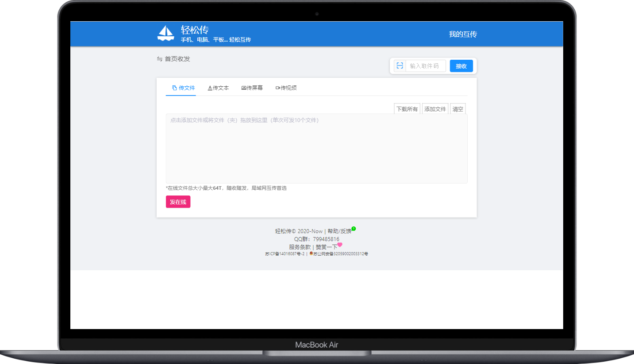Open the 苏公网安备32059002003312号 link
This screenshot has height=364, width=634.
341,254
